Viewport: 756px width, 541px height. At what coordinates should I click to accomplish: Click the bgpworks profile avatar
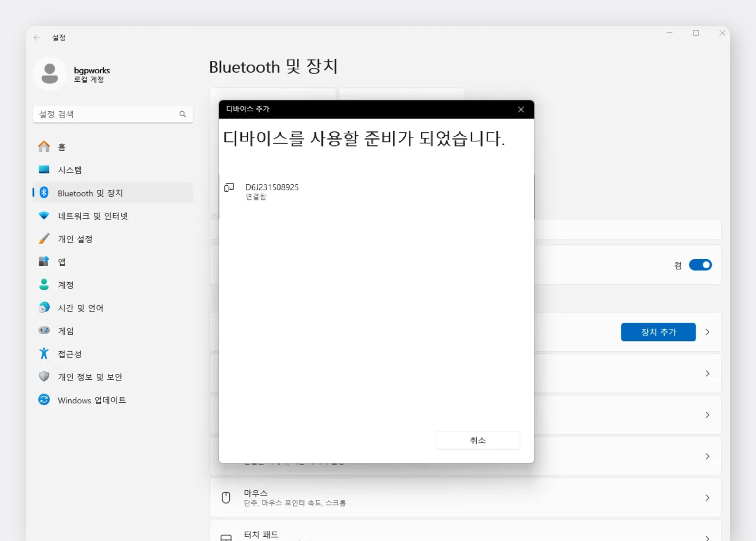[49, 73]
